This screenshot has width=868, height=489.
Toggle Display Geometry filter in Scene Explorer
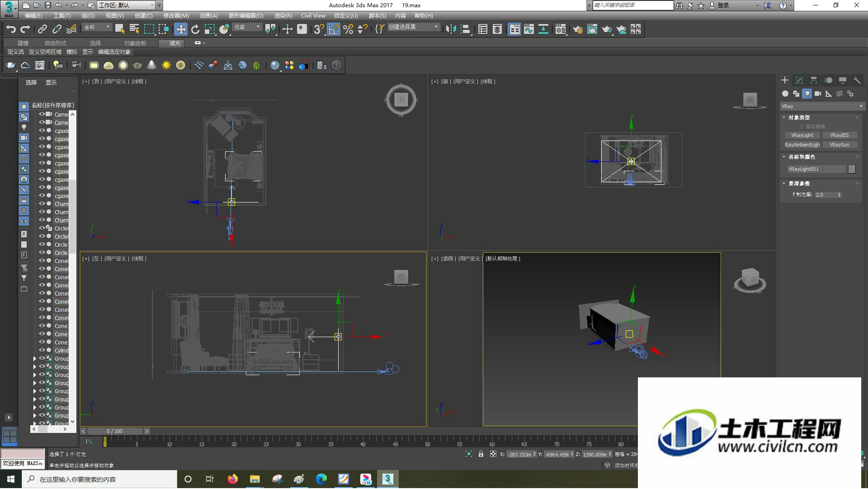[24, 107]
